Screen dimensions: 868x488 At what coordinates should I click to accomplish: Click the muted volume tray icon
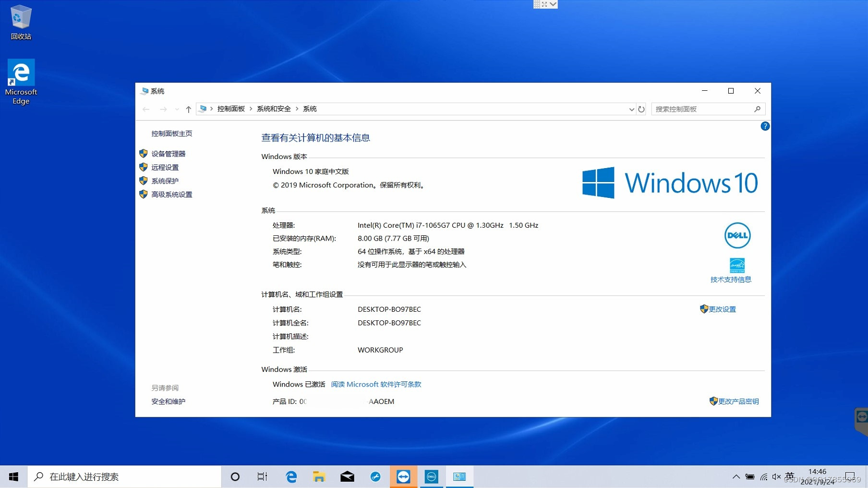[776, 477]
